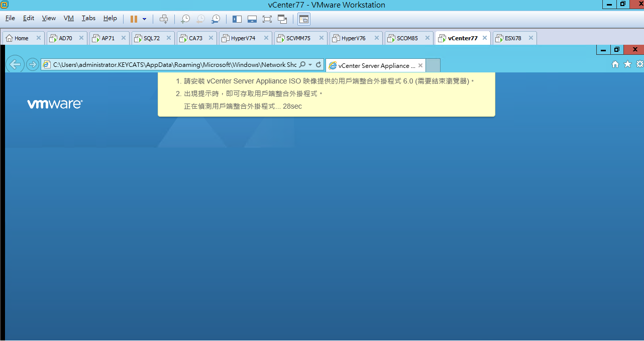Open the Help menu
The width and height of the screenshot is (644, 341).
click(x=110, y=18)
